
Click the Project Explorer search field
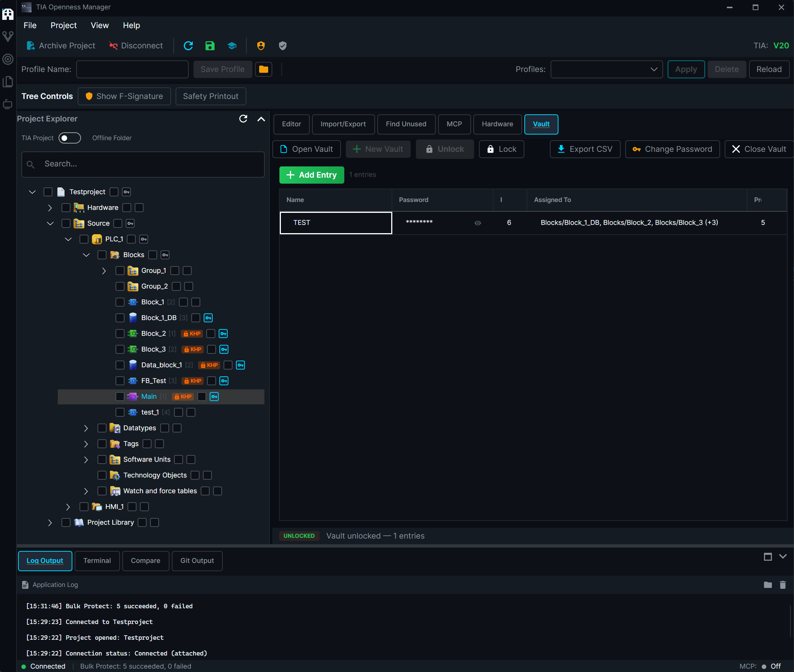click(143, 164)
